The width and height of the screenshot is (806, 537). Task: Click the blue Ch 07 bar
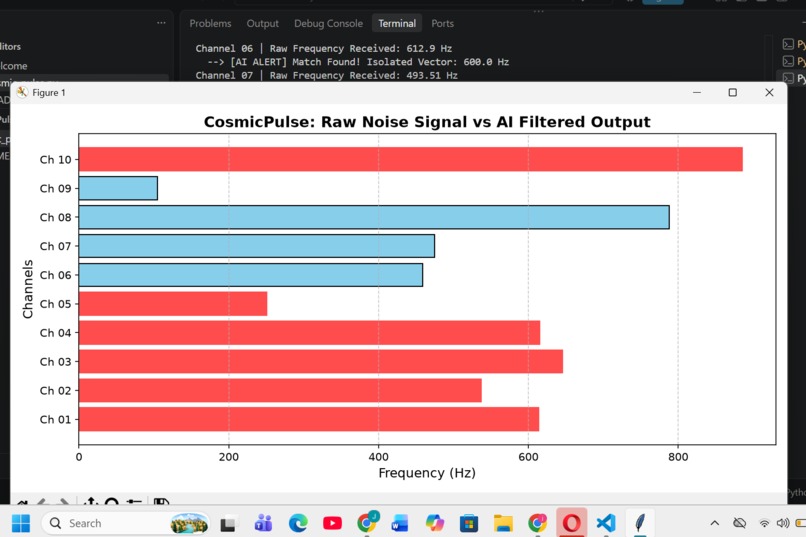[x=257, y=246]
